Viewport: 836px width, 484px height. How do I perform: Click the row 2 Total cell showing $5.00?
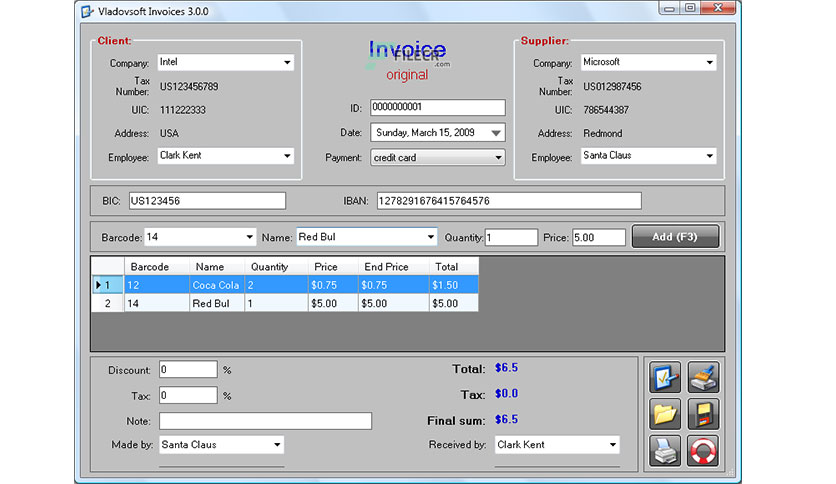[454, 303]
